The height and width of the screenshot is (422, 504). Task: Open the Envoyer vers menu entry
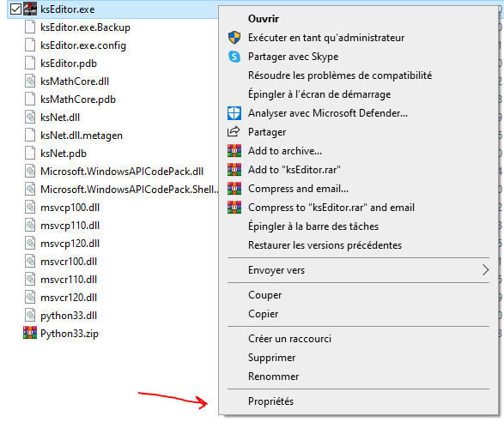pos(358,270)
